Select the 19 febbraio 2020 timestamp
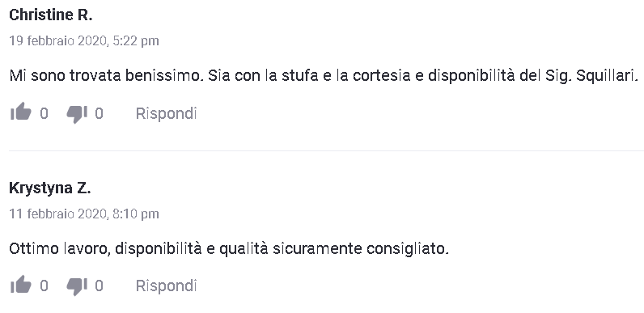This screenshot has width=644, height=313. [x=84, y=40]
